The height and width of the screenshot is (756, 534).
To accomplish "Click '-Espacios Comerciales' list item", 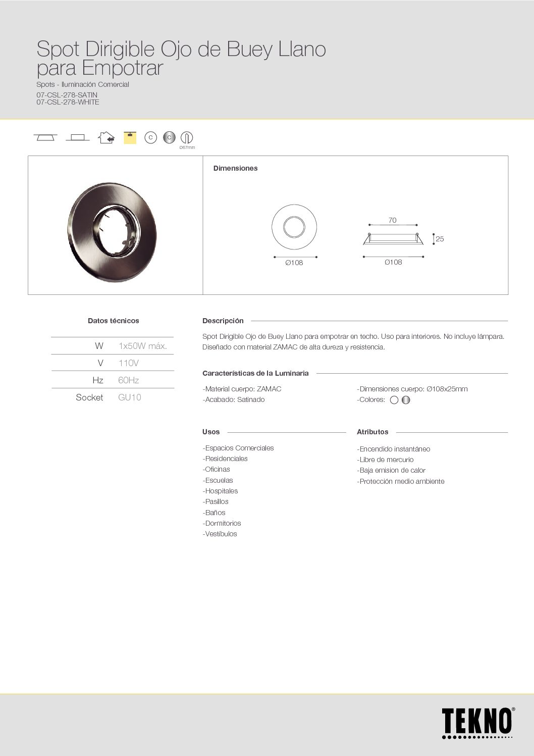I will [238, 448].
